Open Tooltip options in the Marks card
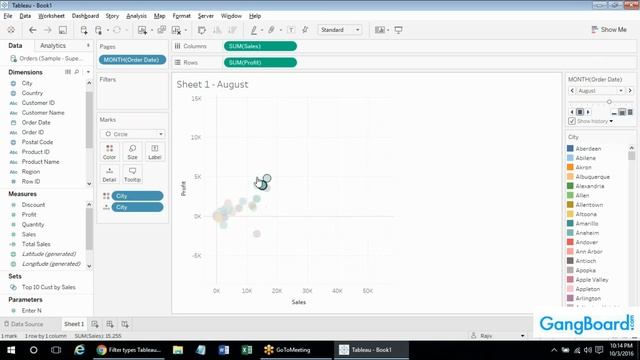Screen dimensions: 640x360 click(132, 174)
